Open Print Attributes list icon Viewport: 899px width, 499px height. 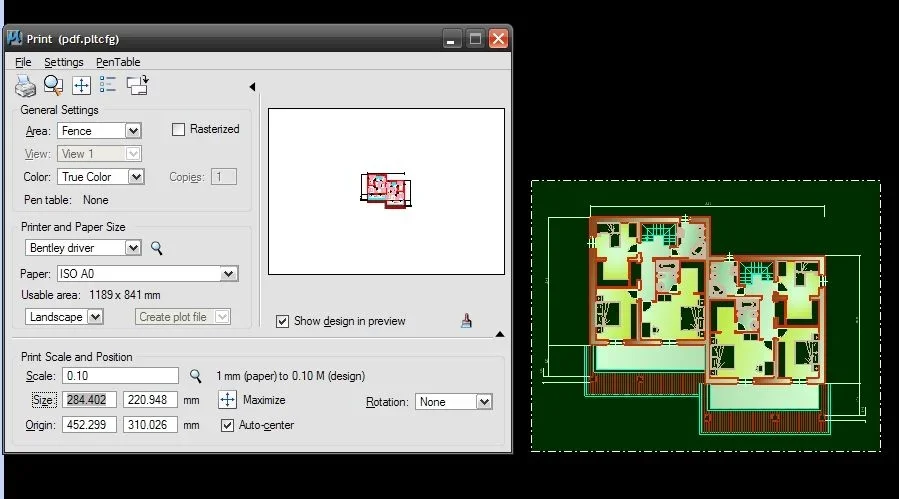(108, 85)
